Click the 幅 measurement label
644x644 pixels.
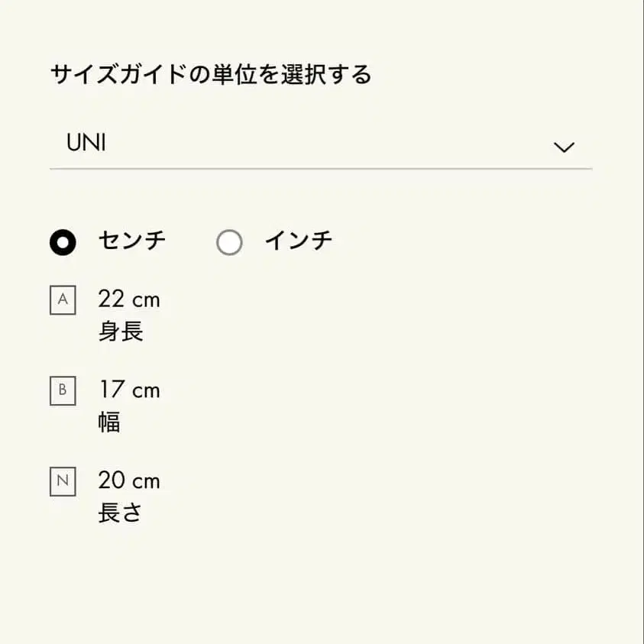[110, 422]
